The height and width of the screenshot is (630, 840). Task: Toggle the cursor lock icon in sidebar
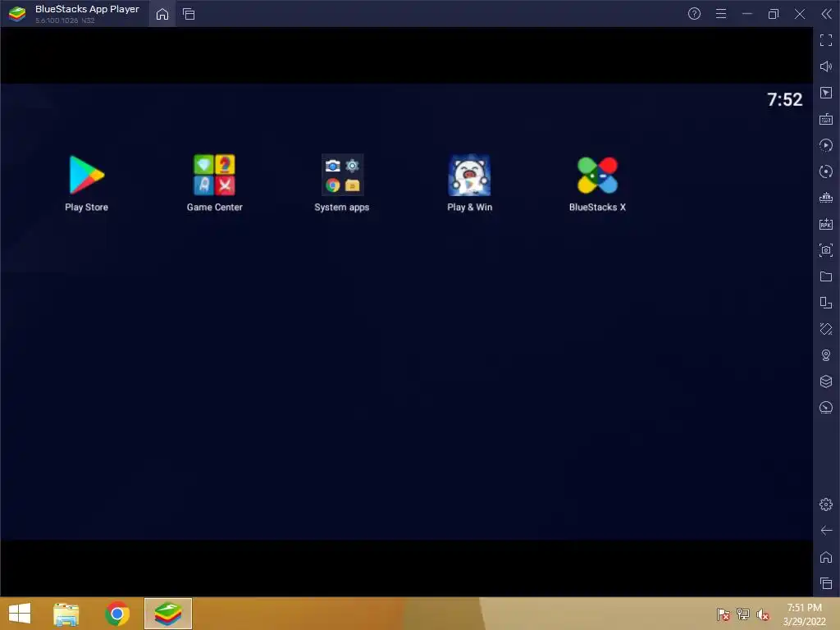[826, 93]
